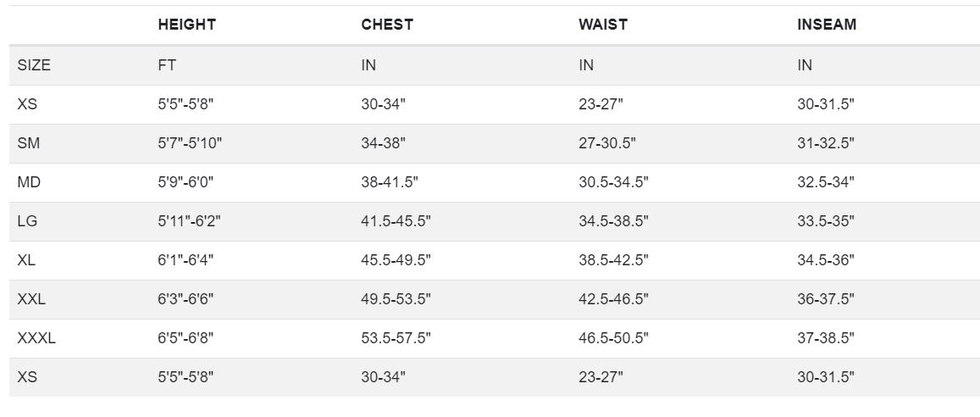This screenshot has width=980, height=417.
Task: Click the 5'7"-5'10" height cell
Action: [190, 143]
